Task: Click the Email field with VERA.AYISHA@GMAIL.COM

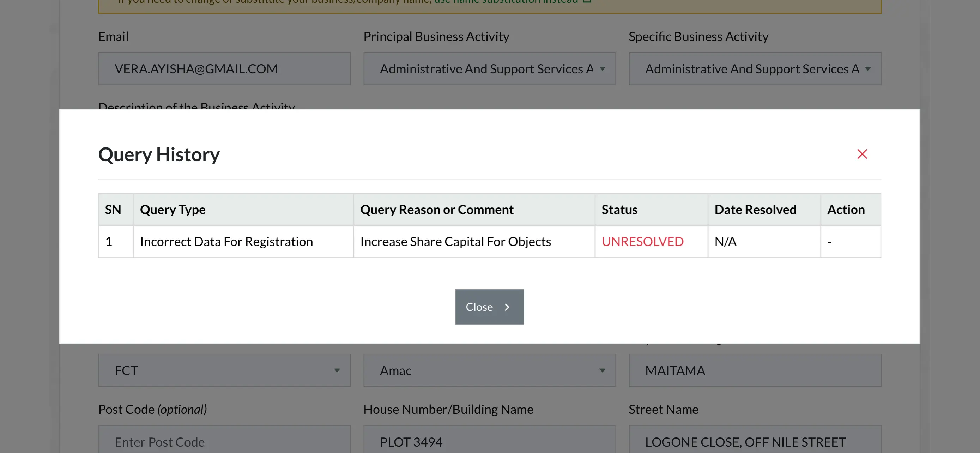Action: coord(224,68)
